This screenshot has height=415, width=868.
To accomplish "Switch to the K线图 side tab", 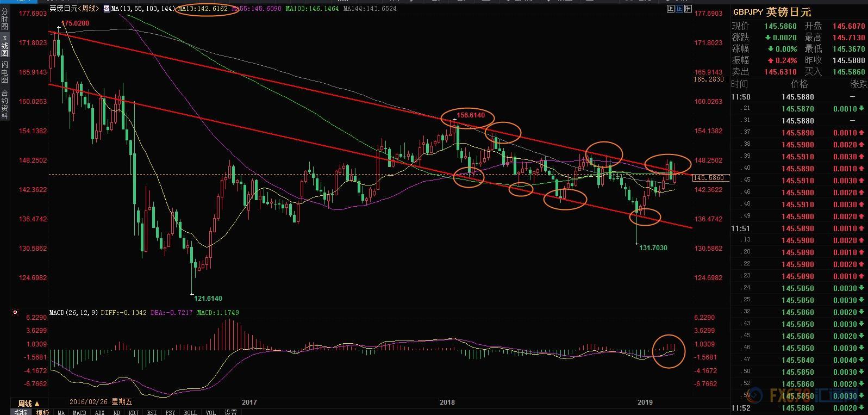I will (5, 46).
